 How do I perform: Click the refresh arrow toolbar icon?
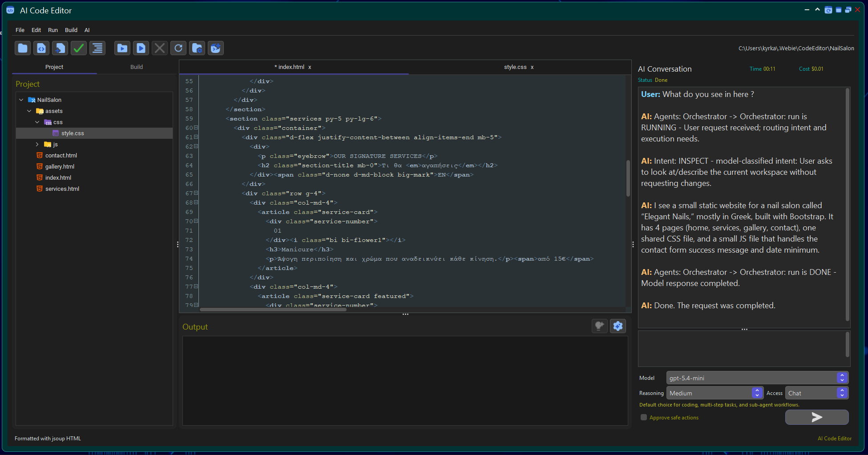point(178,48)
